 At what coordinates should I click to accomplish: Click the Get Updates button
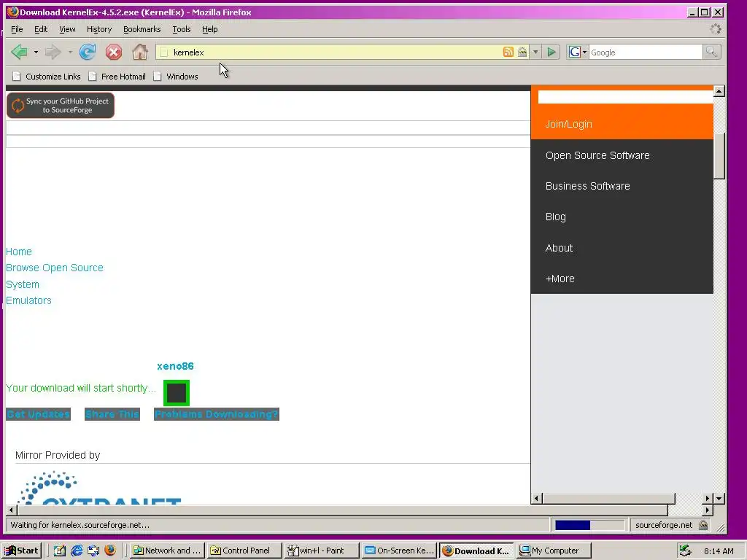(x=39, y=414)
